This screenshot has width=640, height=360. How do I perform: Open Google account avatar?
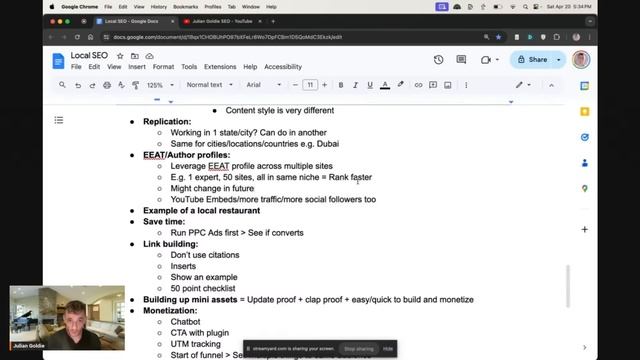click(581, 60)
